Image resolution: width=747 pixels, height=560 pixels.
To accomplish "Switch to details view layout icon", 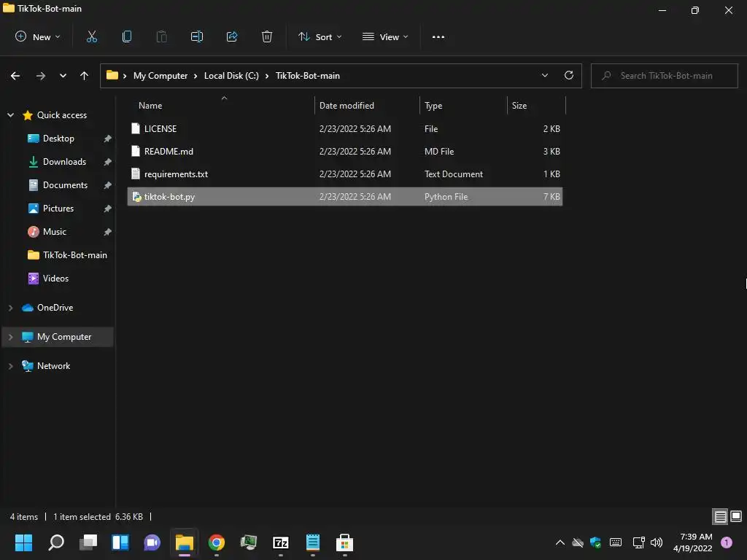I will tap(720, 517).
